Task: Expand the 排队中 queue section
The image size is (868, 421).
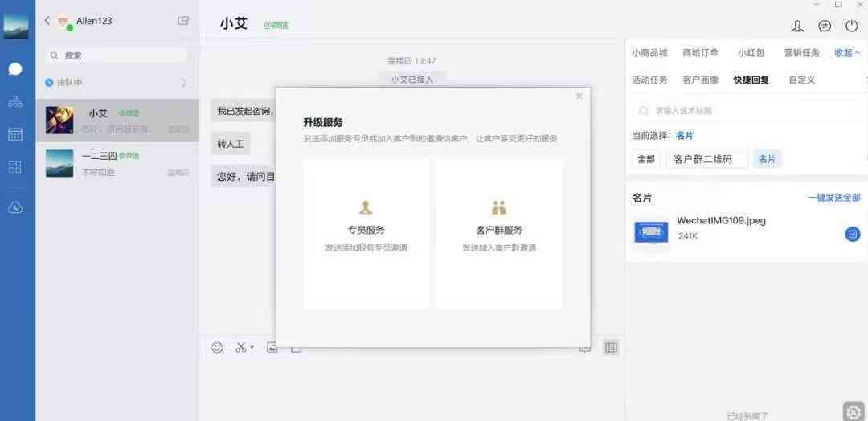Action: point(117,83)
